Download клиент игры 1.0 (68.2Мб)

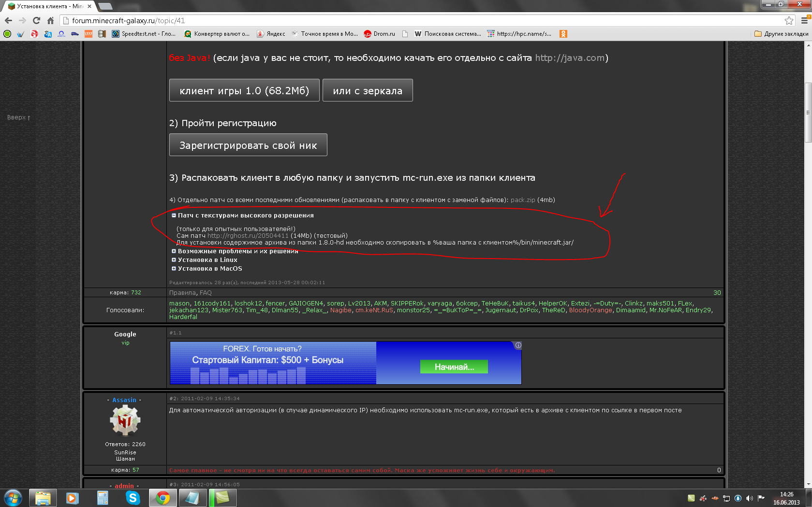[244, 90]
